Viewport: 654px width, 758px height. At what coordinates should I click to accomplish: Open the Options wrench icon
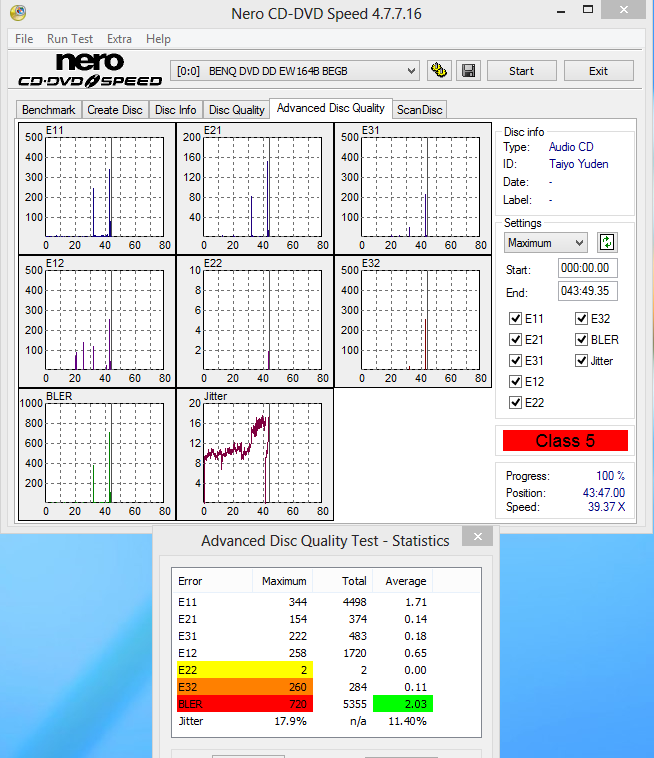click(x=439, y=71)
